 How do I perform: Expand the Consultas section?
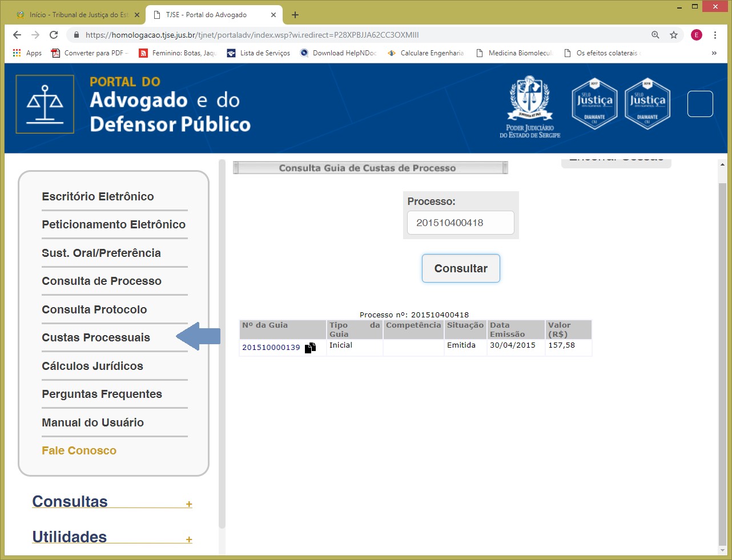188,504
